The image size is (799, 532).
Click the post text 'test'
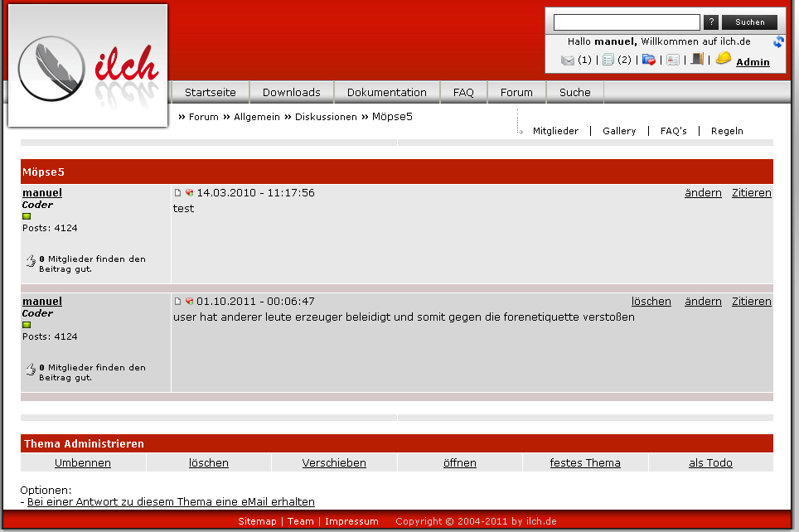[x=183, y=209]
